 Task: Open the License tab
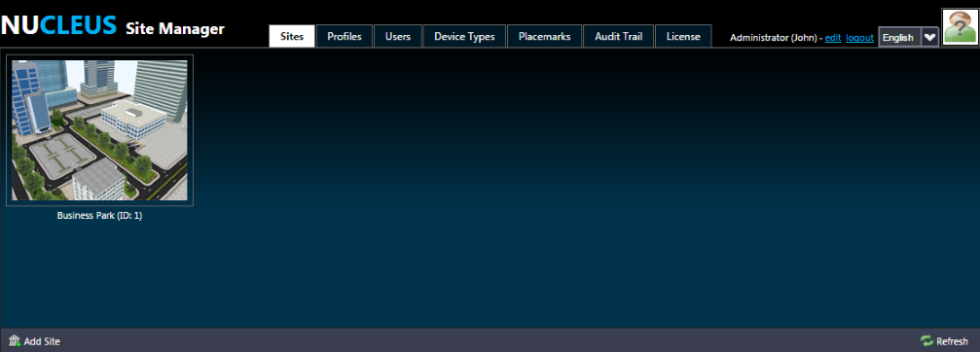pos(683,36)
